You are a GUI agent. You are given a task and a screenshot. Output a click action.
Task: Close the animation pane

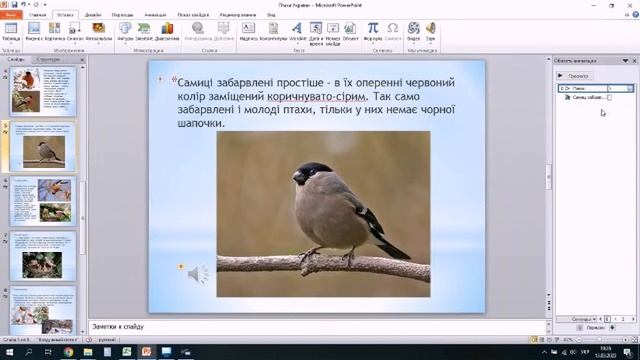(x=634, y=61)
